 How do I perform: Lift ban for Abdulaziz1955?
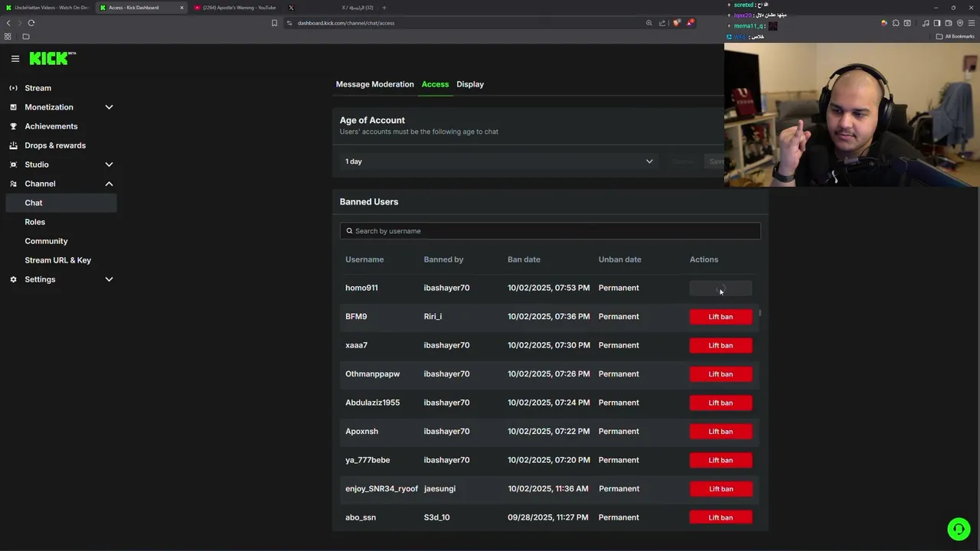720,403
